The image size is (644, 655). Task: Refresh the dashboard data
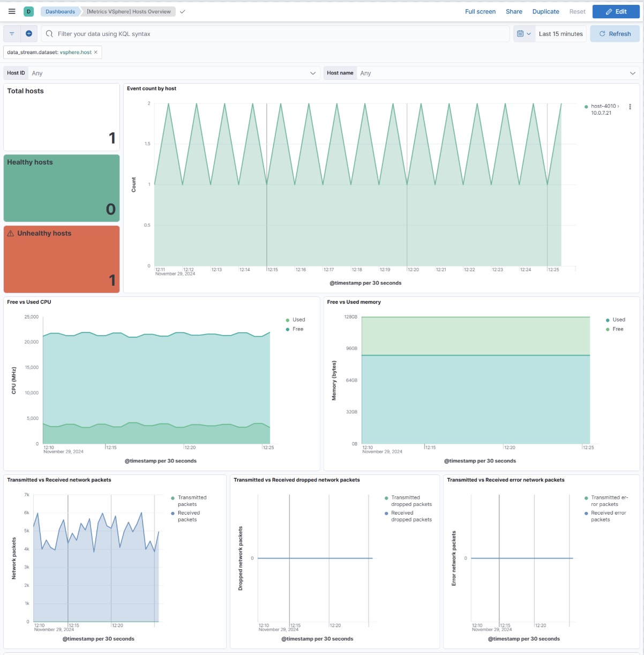[x=615, y=34]
